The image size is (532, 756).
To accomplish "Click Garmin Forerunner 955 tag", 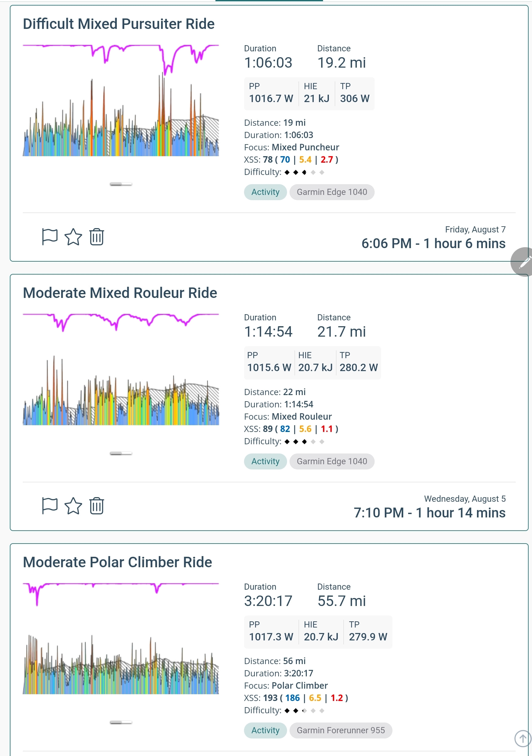I will point(341,730).
